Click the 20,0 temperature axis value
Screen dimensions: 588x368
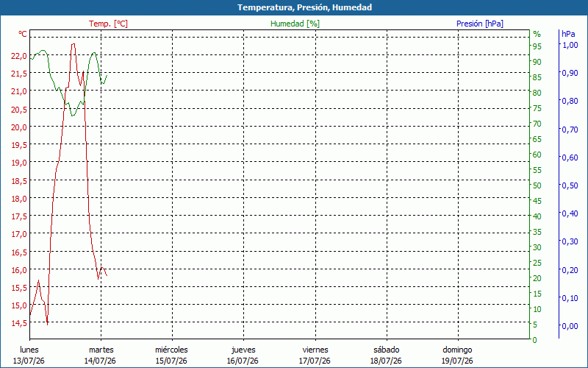click(x=19, y=127)
